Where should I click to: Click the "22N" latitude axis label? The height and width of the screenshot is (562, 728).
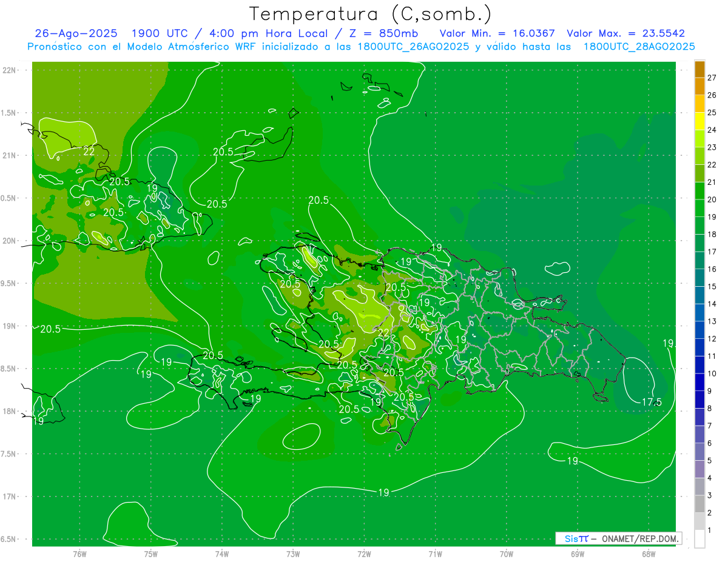point(9,70)
